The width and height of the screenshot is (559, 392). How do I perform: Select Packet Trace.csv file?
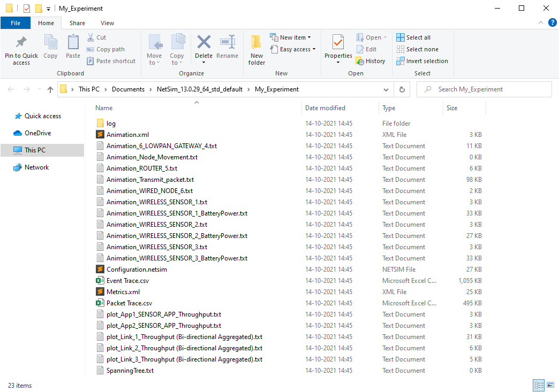tap(129, 303)
